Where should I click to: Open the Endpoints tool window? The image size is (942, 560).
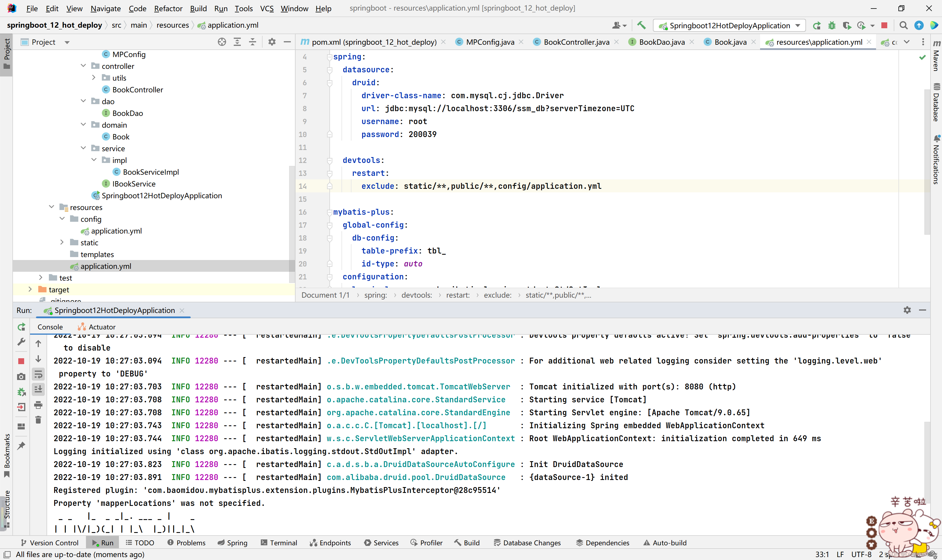point(331,543)
